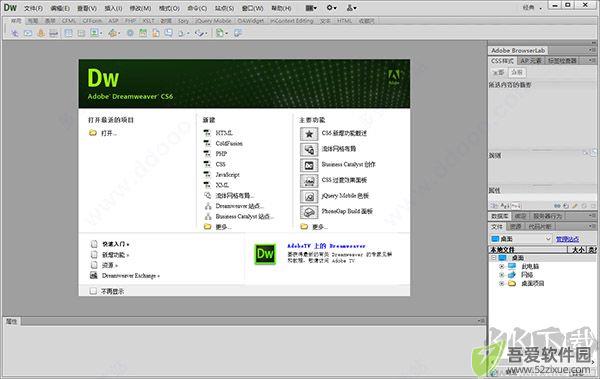Open the Script insert dropdown
This screenshot has height=379, width=600.
(201, 33)
